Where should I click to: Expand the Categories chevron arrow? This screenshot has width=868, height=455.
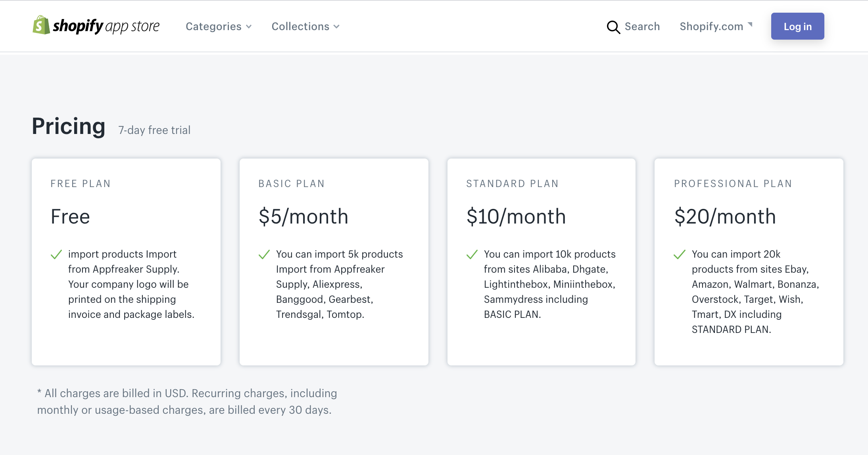point(249,27)
